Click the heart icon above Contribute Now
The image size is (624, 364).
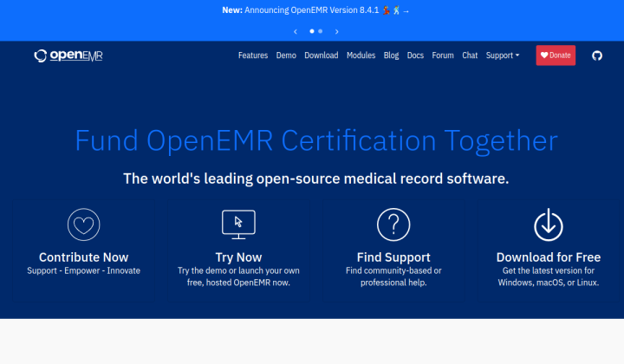tap(83, 224)
